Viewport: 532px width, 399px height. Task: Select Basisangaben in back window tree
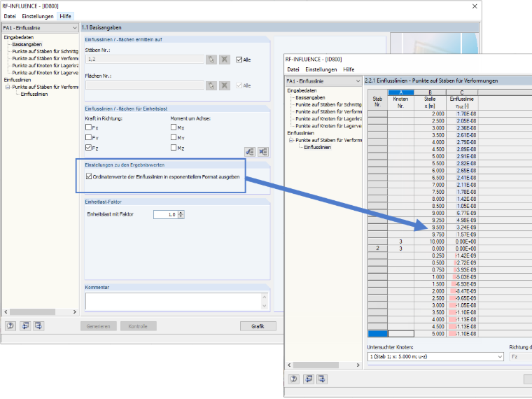27,44
